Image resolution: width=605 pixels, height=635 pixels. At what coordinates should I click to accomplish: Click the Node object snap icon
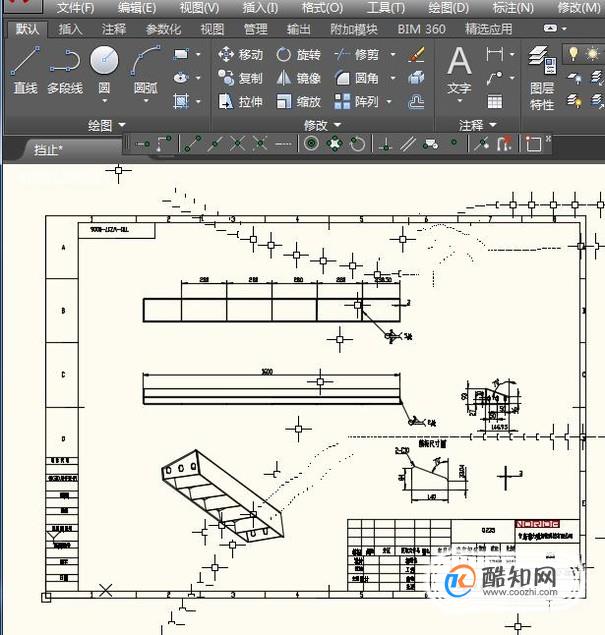[454, 143]
